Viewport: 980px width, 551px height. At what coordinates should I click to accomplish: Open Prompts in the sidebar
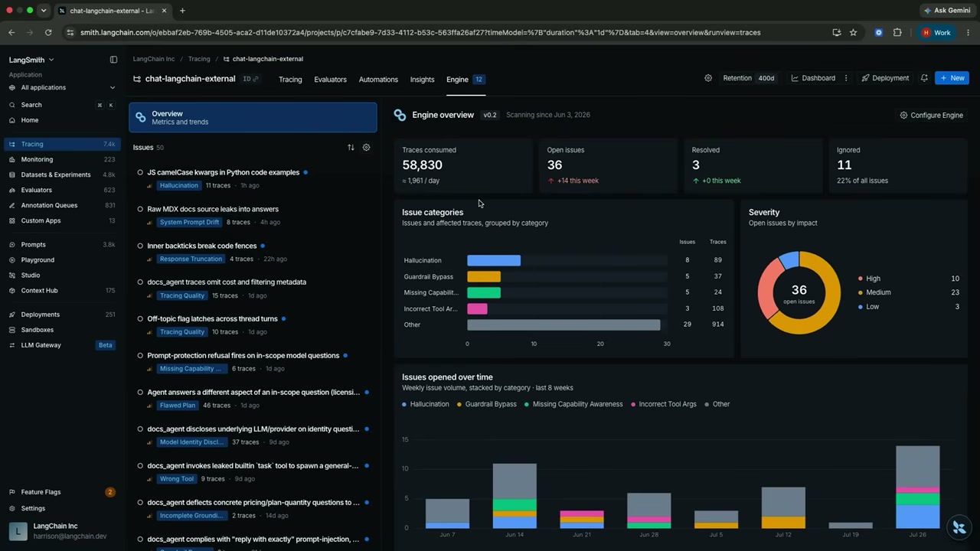pyautogui.click(x=62, y=245)
